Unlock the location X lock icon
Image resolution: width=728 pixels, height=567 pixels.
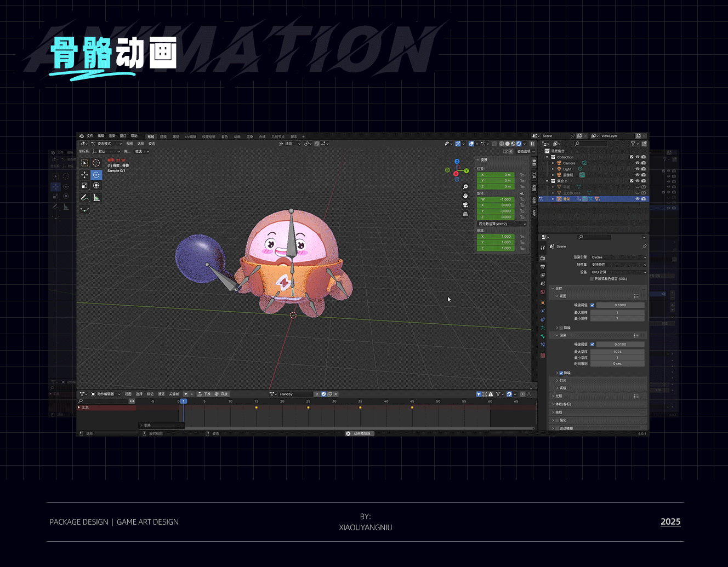522,175
